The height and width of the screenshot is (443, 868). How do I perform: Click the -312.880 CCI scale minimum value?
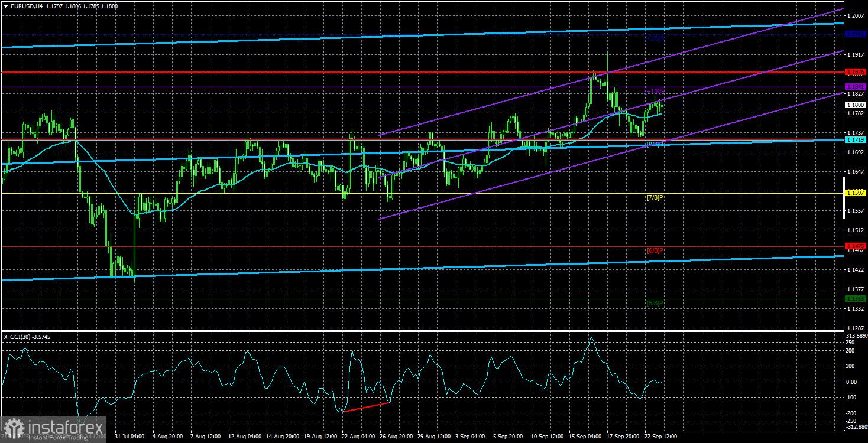click(857, 426)
